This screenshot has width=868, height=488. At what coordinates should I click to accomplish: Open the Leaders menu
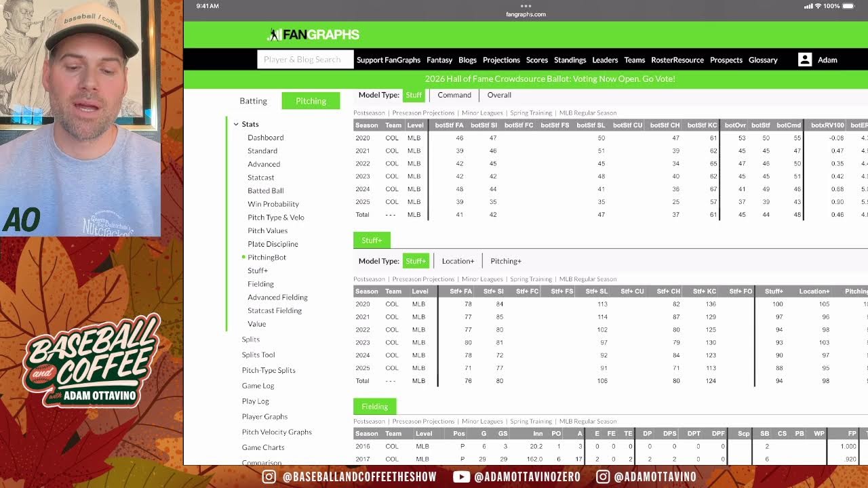pos(605,60)
